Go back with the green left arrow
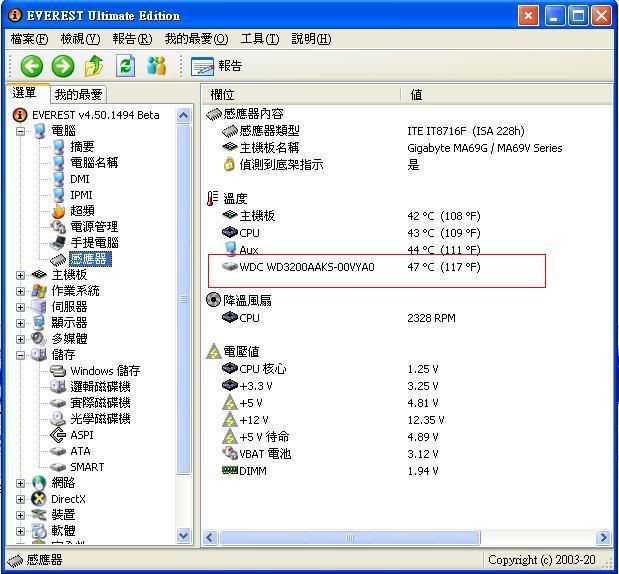Viewport: 619px width, 574px height. (x=32, y=66)
